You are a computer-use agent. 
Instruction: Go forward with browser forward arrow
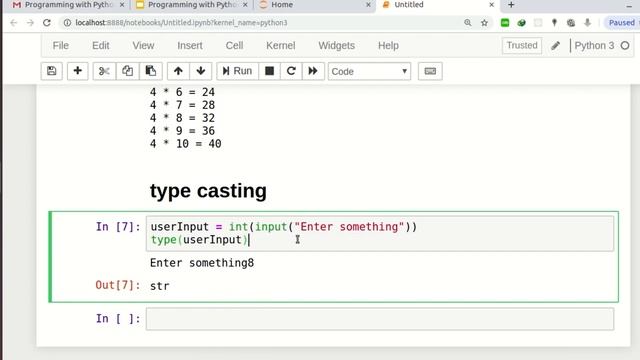click(x=30, y=23)
